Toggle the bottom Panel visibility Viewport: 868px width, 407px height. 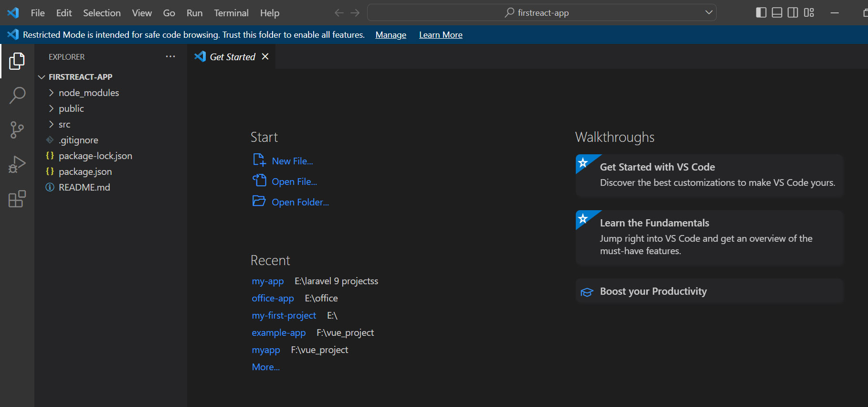coord(777,13)
